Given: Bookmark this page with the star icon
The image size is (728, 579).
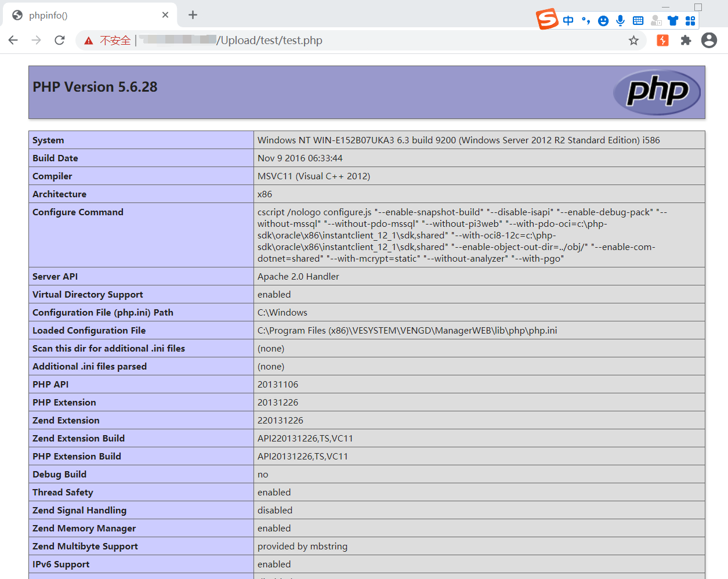Looking at the screenshot, I should [x=633, y=40].
